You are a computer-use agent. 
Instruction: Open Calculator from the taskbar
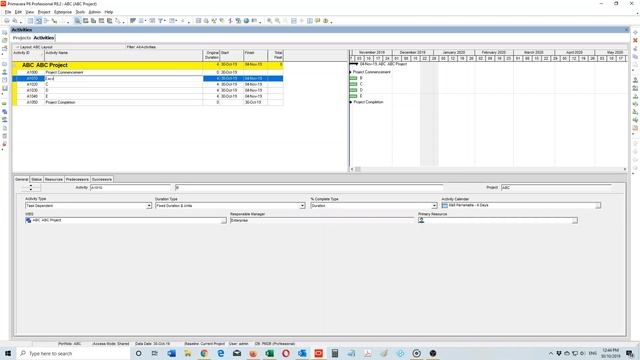[x=335, y=353]
